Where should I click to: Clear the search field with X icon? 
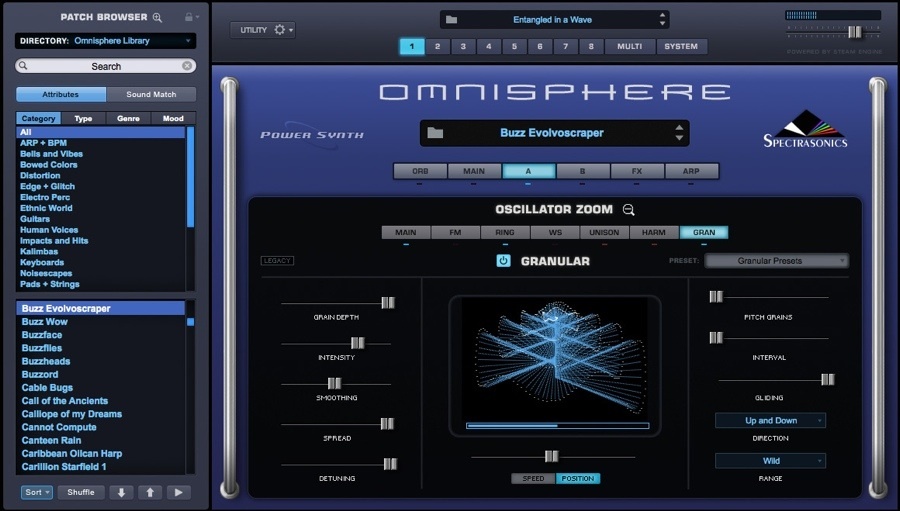(x=187, y=66)
